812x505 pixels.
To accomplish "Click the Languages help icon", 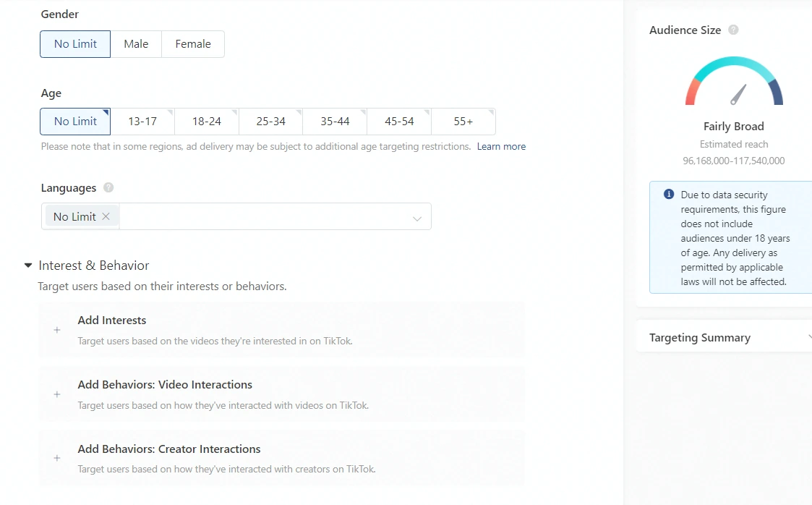I will 108,188.
